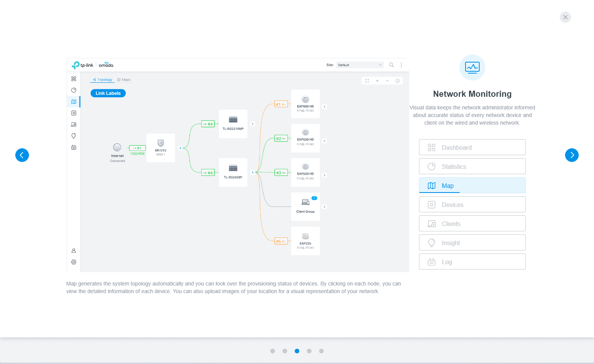Click the search magnifier icon in preview
The image size is (594, 364).
click(x=391, y=65)
